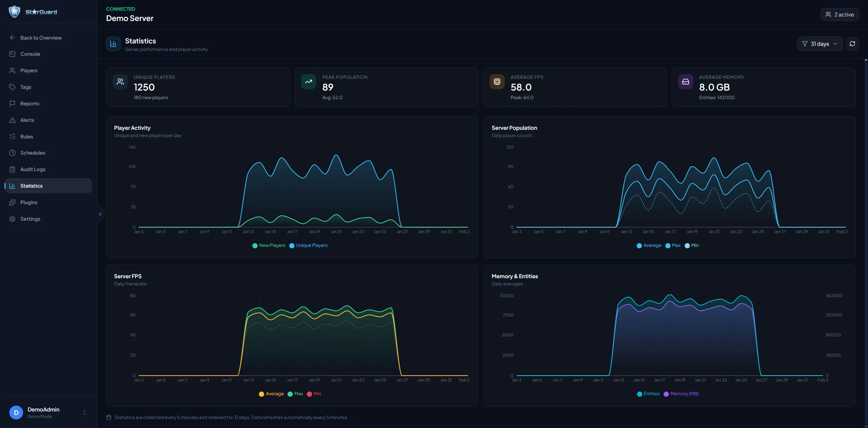Image resolution: width=868 pixels, height=428 pixels.
Task: Open the Alerts panel
Action: coord(27,120)
